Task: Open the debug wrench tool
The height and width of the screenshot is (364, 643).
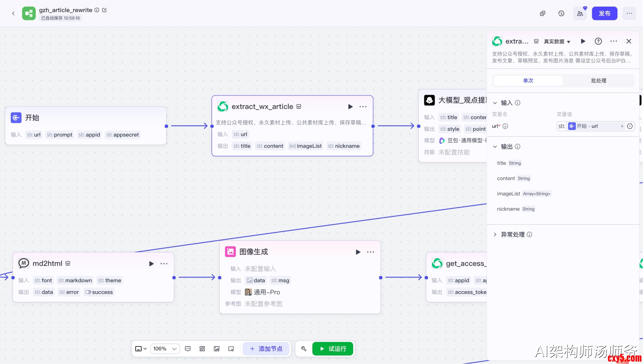Action: tap(304, 349)
